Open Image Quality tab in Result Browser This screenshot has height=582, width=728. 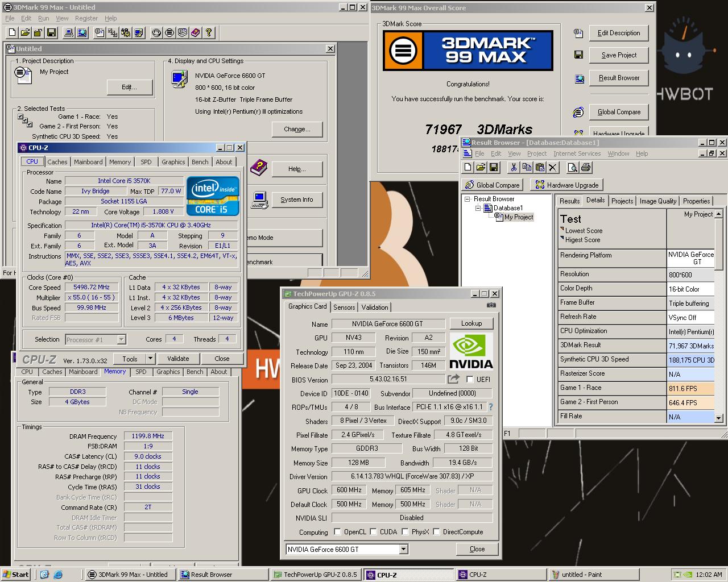click(x=658, y=201)
